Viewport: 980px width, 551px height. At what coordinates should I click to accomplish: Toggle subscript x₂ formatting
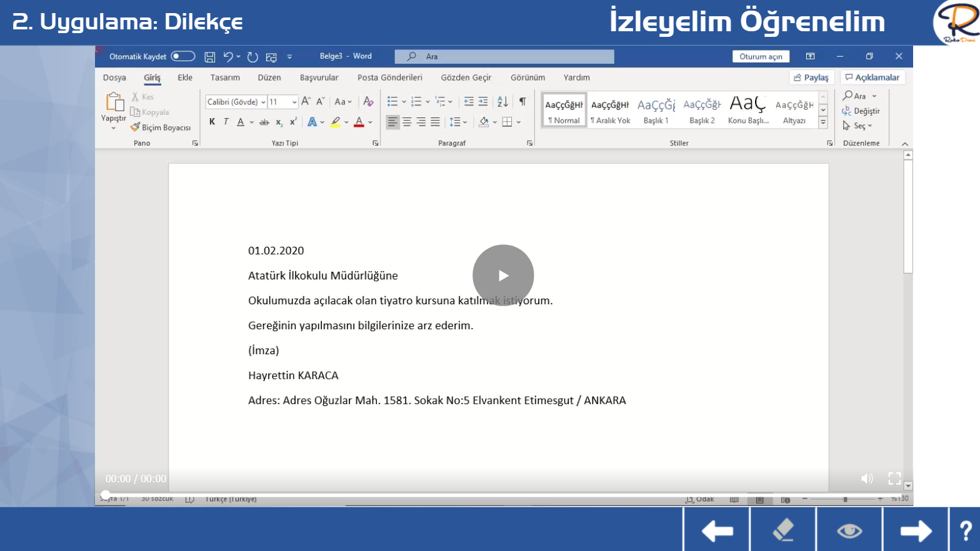[x=279, y=122]
